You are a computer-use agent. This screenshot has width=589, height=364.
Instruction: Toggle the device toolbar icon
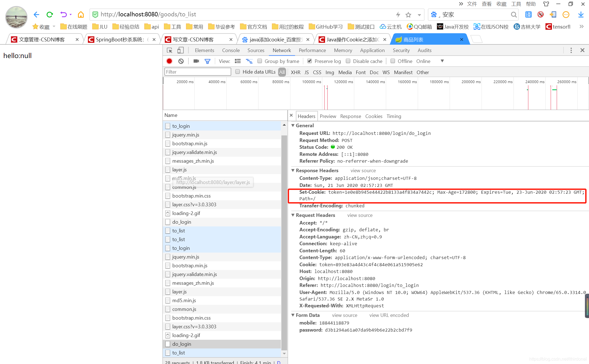tap(180, 50)
